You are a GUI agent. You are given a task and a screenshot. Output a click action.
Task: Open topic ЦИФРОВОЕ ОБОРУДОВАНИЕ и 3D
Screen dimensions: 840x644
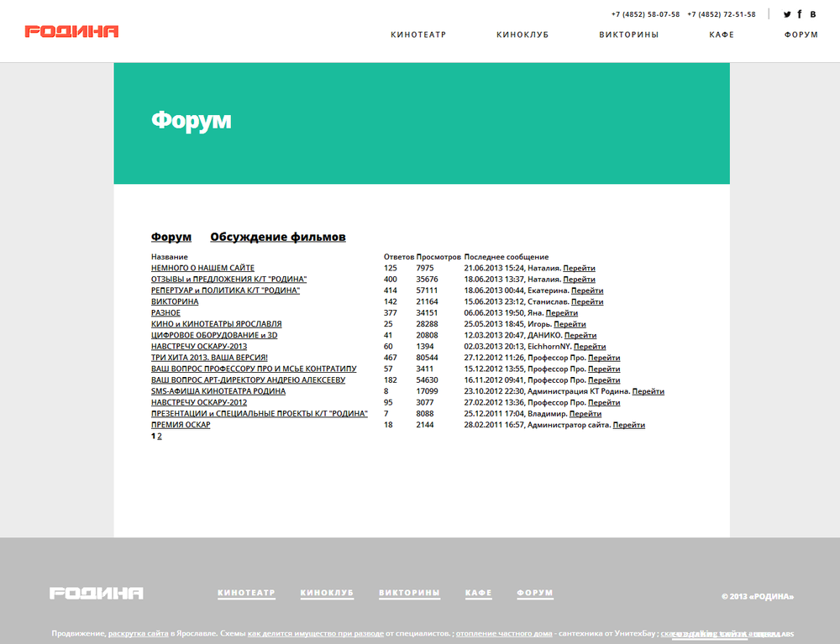coord(214,335)
